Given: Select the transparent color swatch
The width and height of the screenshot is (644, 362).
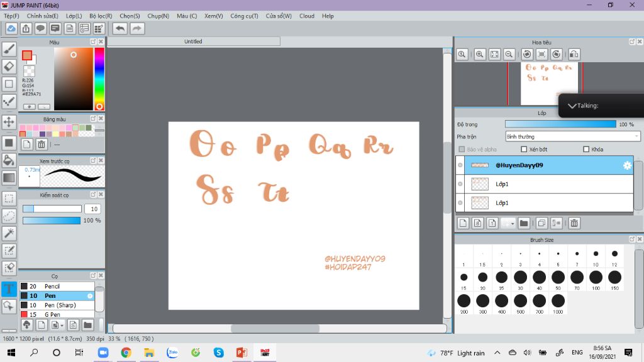Looking at the screenshot, I should click(x=29, y=71).
